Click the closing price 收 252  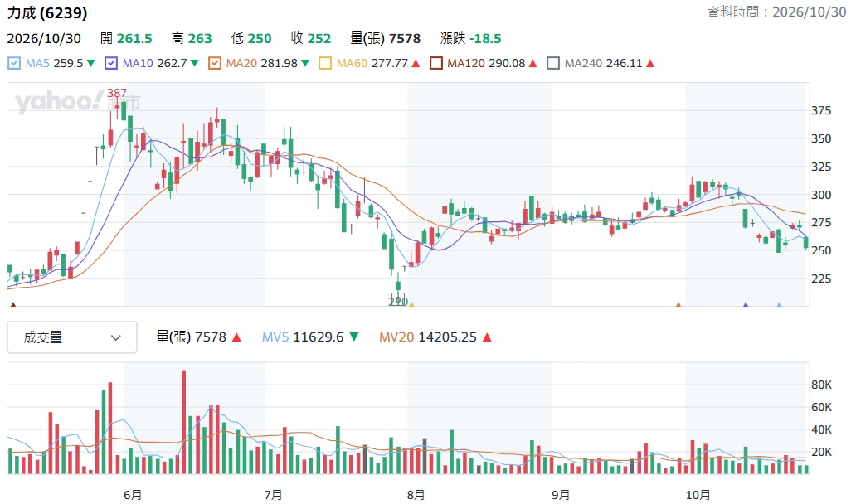pos(311,38)
